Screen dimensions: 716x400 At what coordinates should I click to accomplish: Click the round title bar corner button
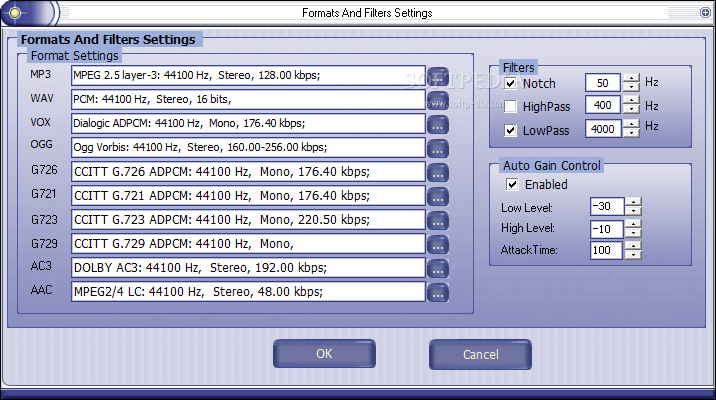point(705,12)
